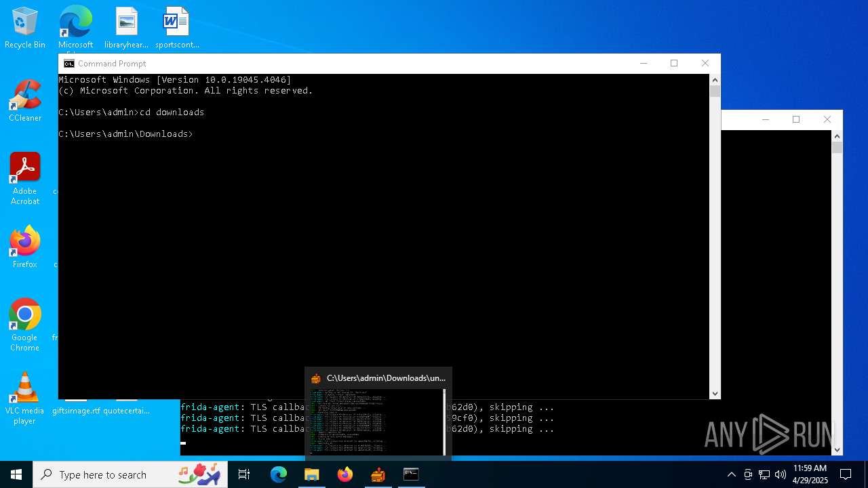Click the preview title C:\Users\admin\Downloads\un...
This screenshot has width=868, height=488.
tap(386, 378)
